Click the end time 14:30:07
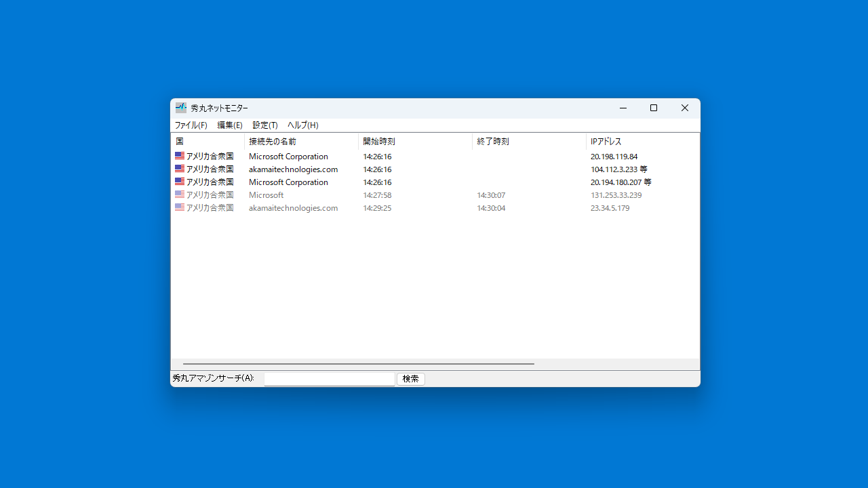Viewport: 868px width, 488px height. click(x=491, y=195)
